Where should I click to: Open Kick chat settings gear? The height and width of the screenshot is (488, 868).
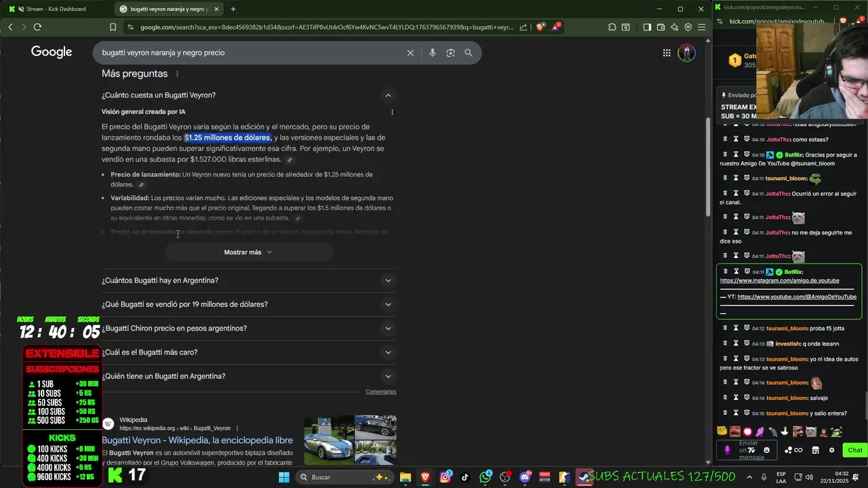(831, 450)
